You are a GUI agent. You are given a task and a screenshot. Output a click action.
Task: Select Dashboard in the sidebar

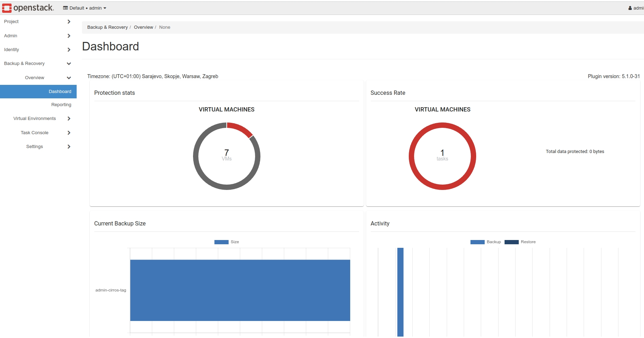(60, 92)
